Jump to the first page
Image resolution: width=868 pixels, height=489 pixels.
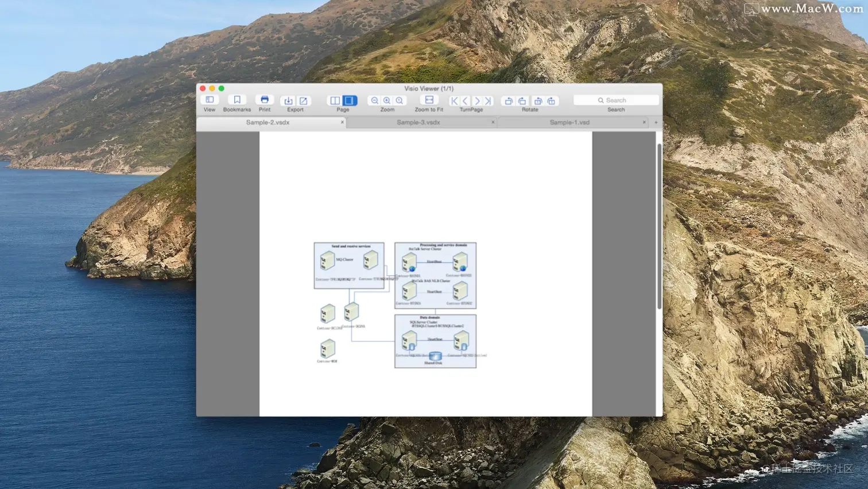click(455, 101)
